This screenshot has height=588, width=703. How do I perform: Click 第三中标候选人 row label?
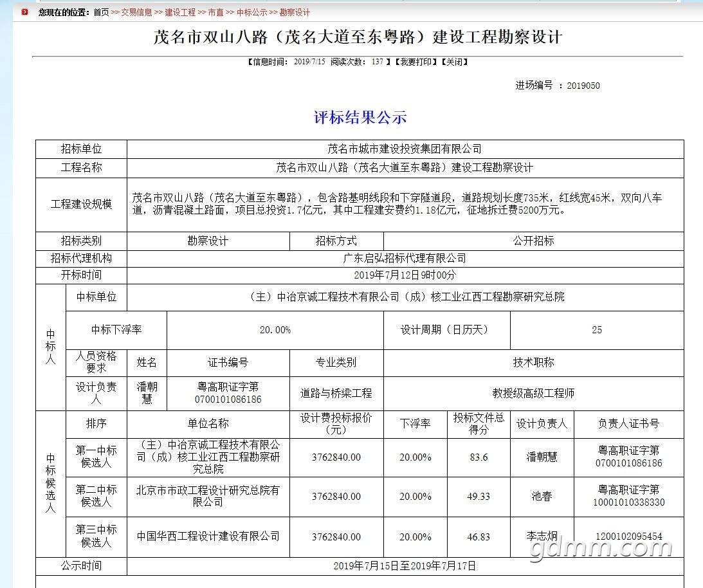click(x=96, y=537)
